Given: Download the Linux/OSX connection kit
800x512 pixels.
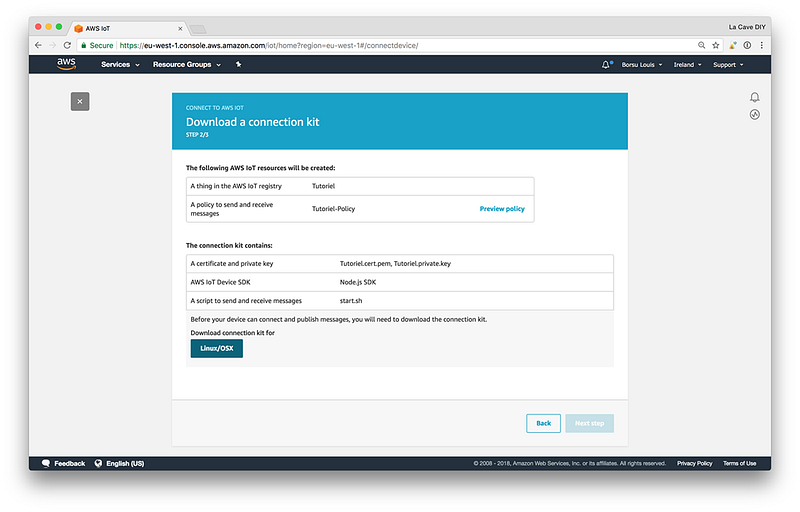Looking at the screenshot, I should coord(216,348).
